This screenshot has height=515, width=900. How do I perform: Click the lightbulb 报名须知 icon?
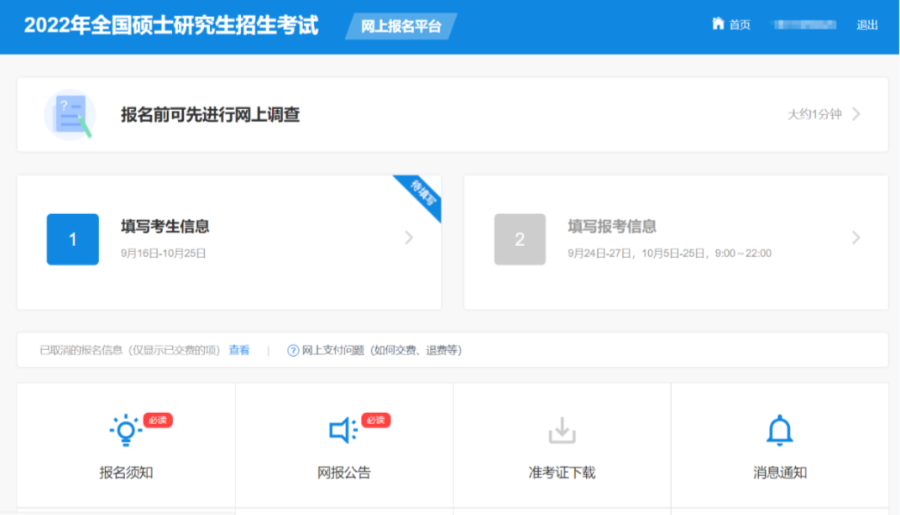(x=126, y=430)
